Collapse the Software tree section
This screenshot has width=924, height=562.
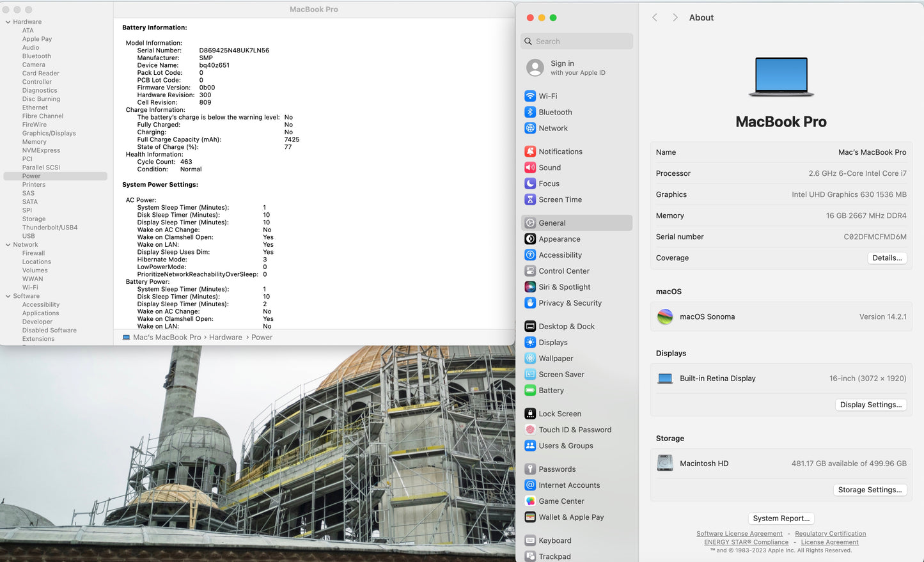(x=8, y=296)
